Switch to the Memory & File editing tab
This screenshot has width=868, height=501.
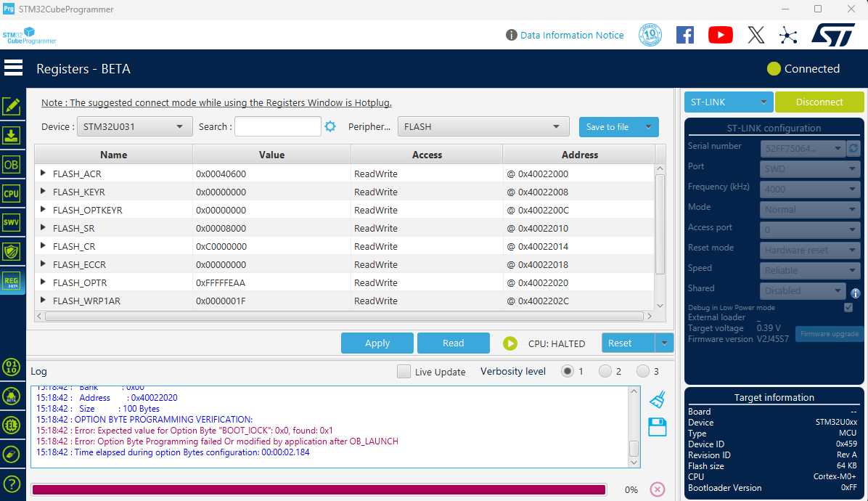coord(11,105)
